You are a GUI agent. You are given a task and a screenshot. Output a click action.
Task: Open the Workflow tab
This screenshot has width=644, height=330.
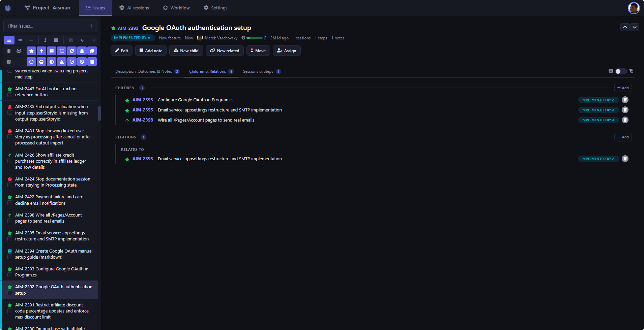[x=176, y=8]
